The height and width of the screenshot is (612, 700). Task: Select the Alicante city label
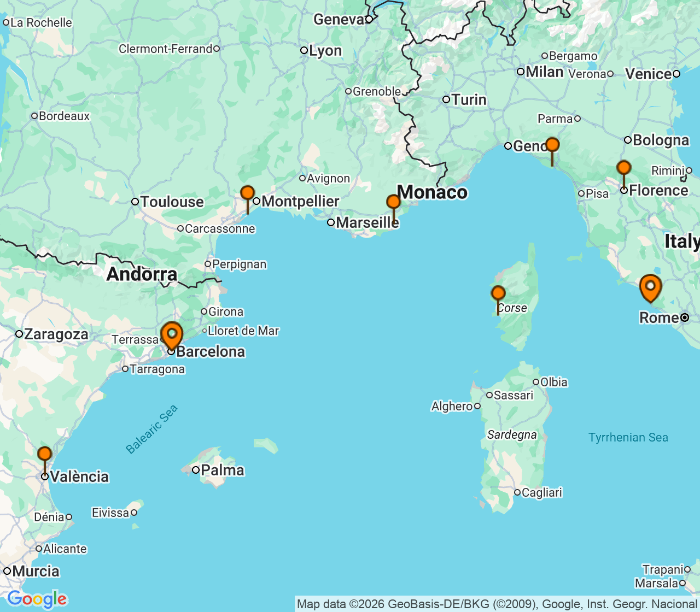click(65, 549)
